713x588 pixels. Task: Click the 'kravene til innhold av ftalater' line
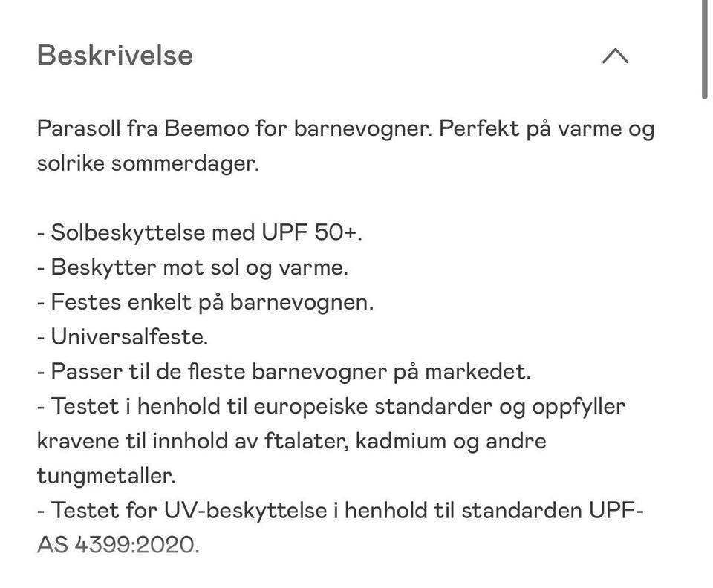click(291, 441)
